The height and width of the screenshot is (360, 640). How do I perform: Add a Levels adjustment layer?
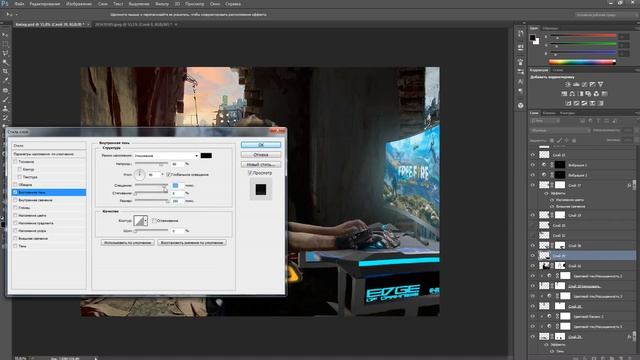[576, 84]
